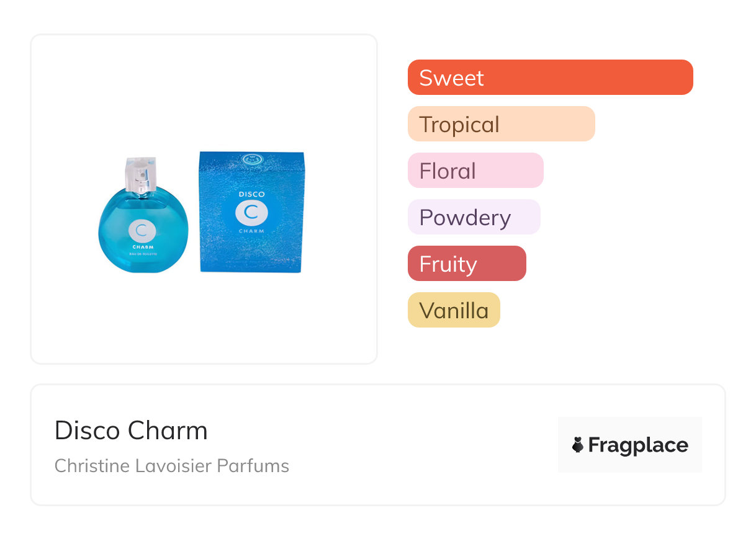This screenshot has width=756, height=536.
Task: Click the DISCO text on the box
Action: (251, 194)
